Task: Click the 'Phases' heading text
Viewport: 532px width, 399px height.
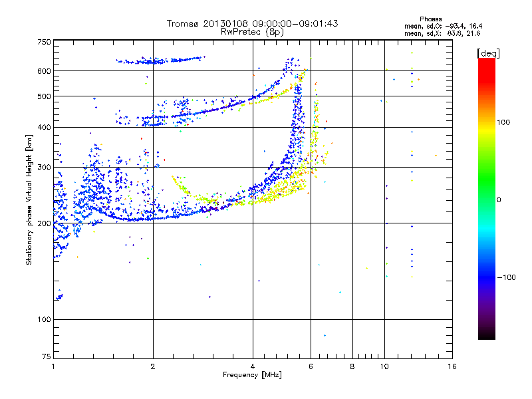Action: click(430, 19)
